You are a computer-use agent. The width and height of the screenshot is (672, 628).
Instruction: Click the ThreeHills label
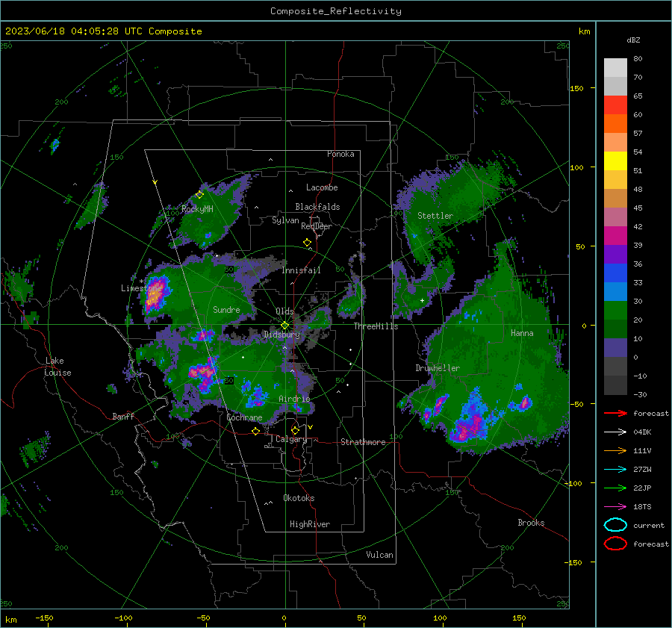(x=376, y=326)
